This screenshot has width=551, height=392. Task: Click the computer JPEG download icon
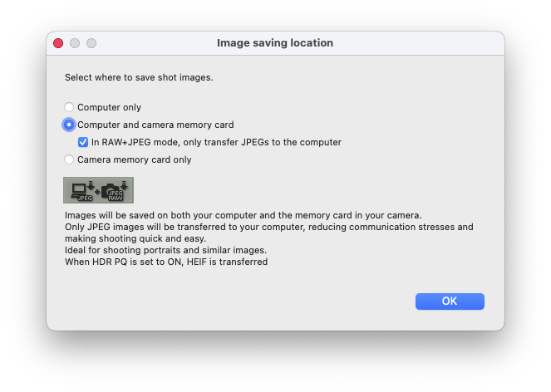[x=84, y=190]
